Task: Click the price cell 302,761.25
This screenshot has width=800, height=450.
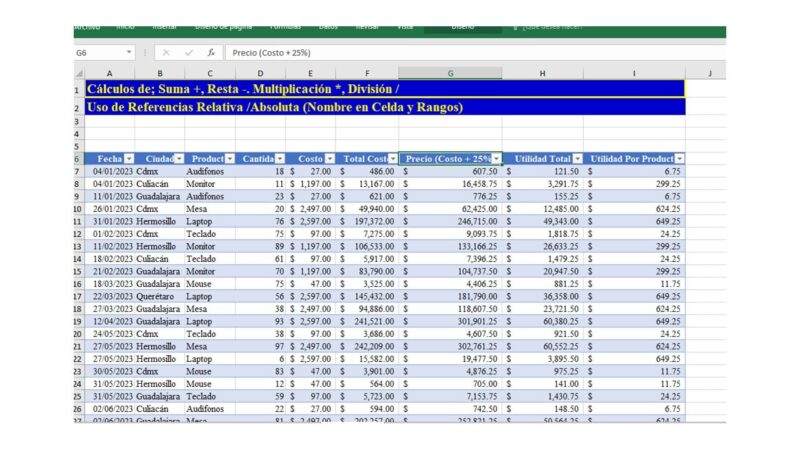Action: (450, 346)
